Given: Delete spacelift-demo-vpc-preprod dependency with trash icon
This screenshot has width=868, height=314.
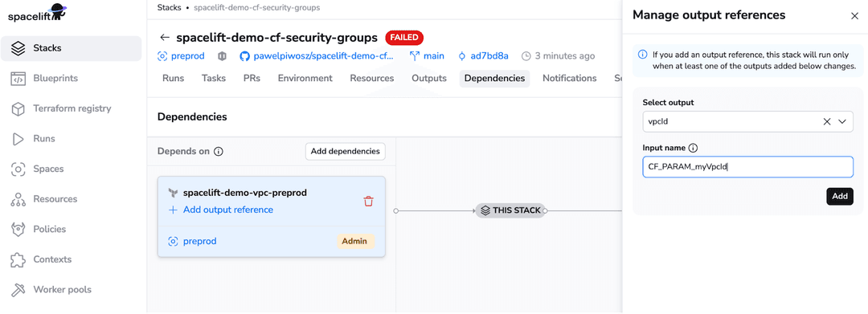Looking at the screenshot, I should point(368,202).
